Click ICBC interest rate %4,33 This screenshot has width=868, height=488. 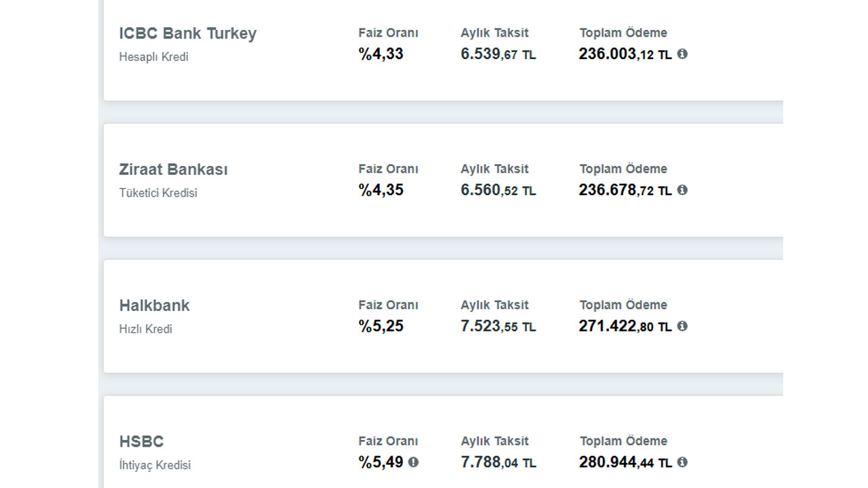381,54
